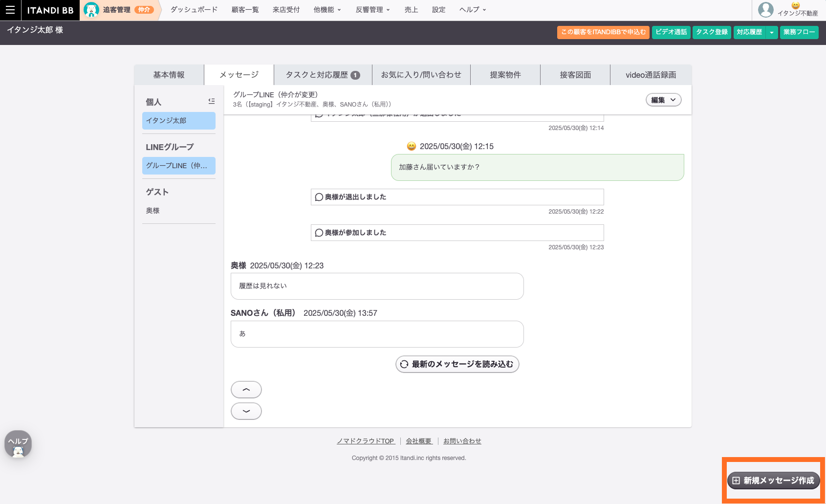Click the badge count on タスクと対応履歴
The height and width of the screenshot is (504, 826).
355,75
